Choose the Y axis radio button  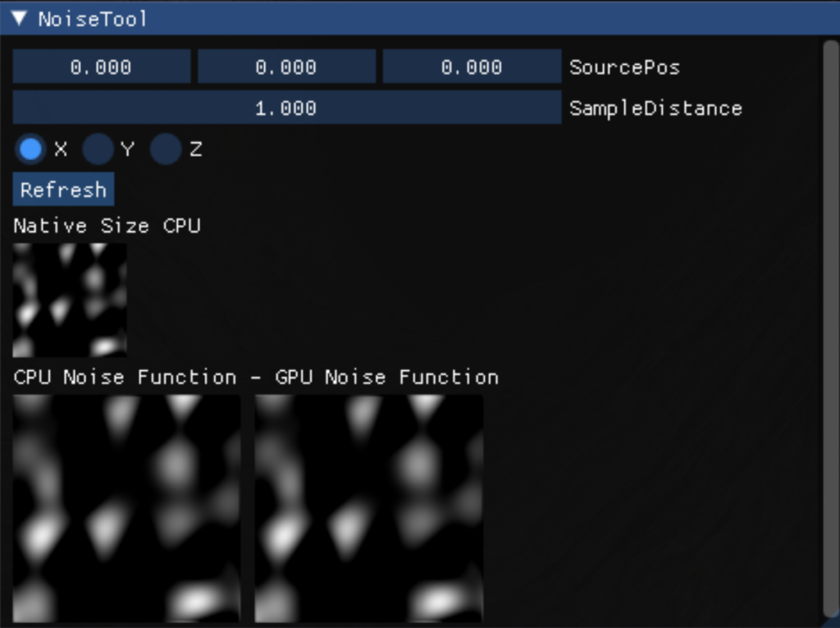coord(98,149)
